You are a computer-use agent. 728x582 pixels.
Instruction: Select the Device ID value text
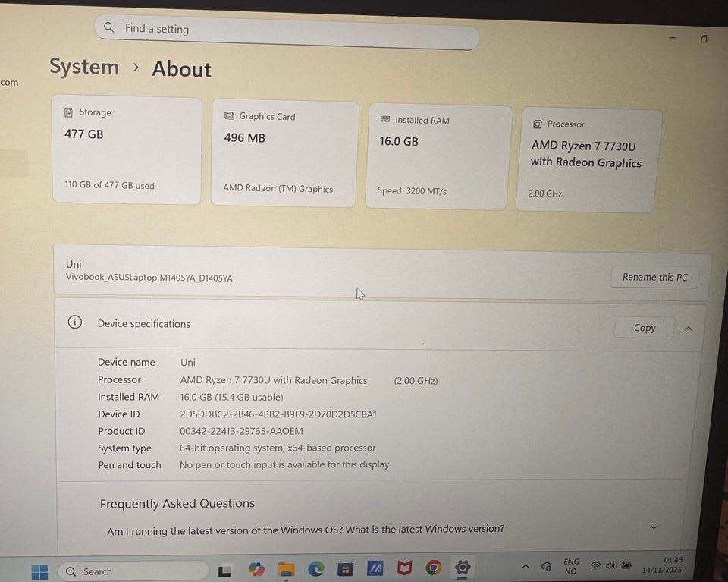pos(278,414)
